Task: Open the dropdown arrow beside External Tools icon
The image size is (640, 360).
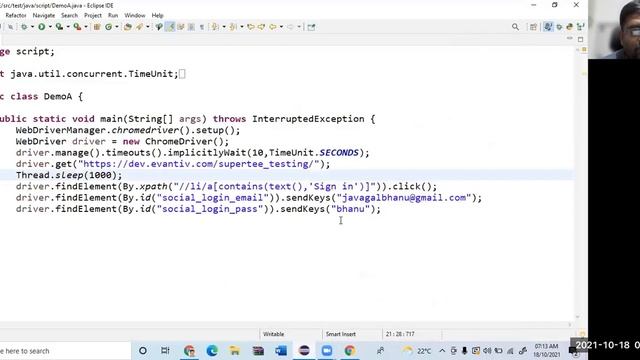Action: [x=86, y=27]
